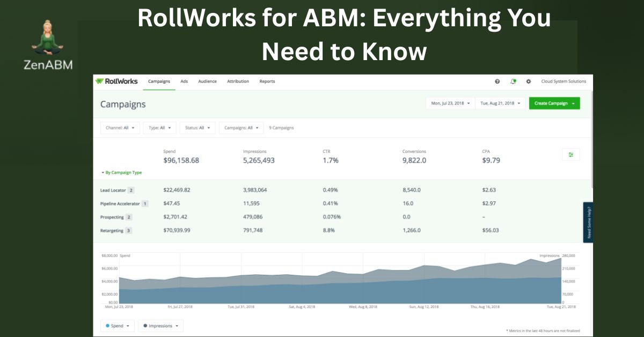Open the Reports tab
The width and height of the screenshot is (644, 337).
click(x=267, y=82)
